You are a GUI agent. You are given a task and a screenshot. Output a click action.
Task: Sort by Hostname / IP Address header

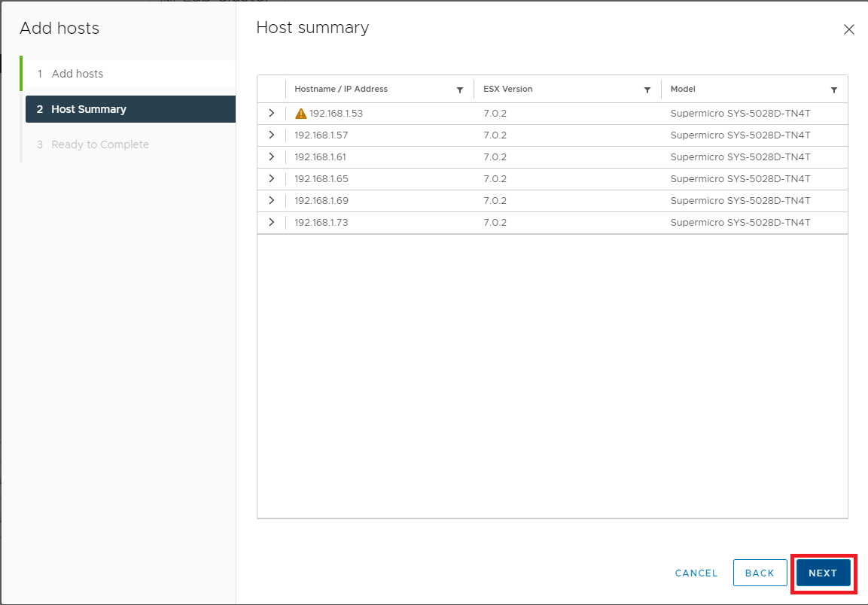[x=341, y=89]
